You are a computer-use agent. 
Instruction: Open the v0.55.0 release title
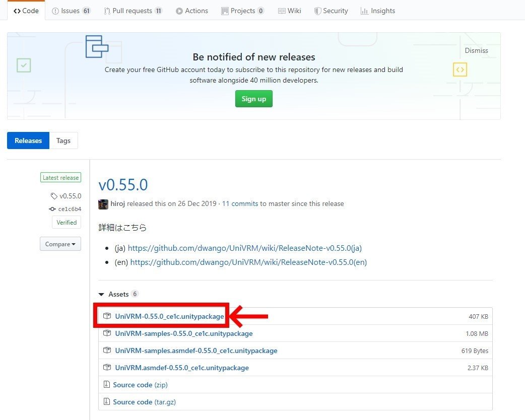(x=123, y=185)
